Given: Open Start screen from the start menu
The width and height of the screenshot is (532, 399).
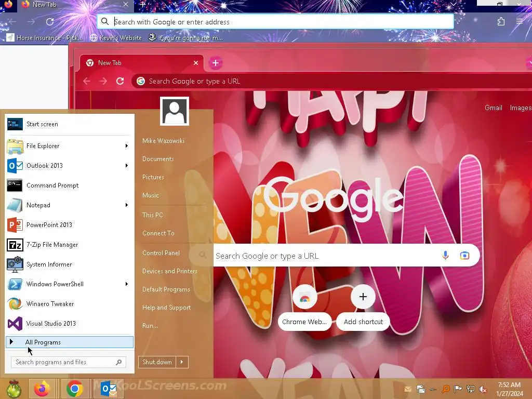Looking at the screenshot, I should click(70, 124).
